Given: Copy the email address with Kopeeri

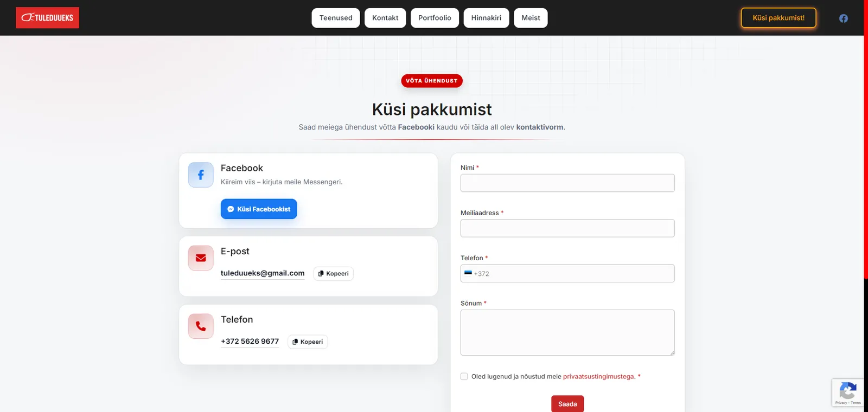Looking at the screenshot, I should tap(333, 274).
